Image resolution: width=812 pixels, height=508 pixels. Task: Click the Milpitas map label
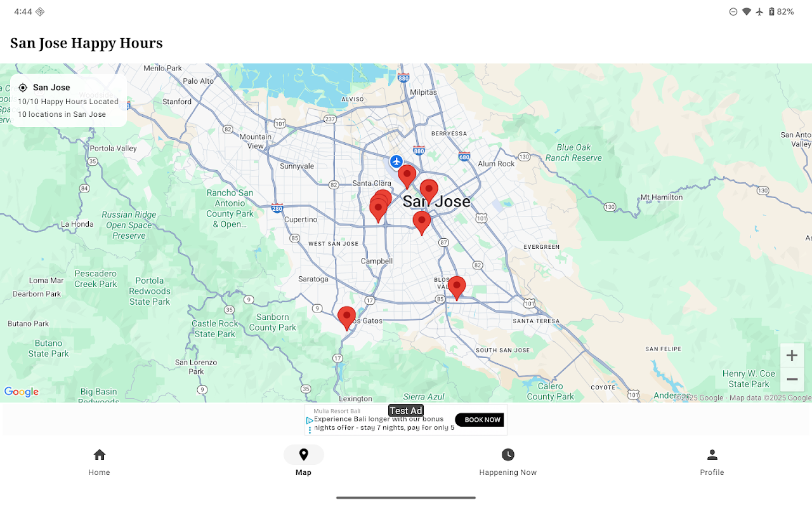coord(423,92)
